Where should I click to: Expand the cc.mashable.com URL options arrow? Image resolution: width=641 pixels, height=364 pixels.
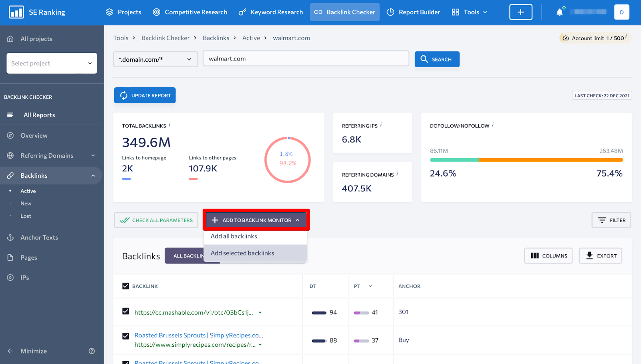click(x=260, y=312)
